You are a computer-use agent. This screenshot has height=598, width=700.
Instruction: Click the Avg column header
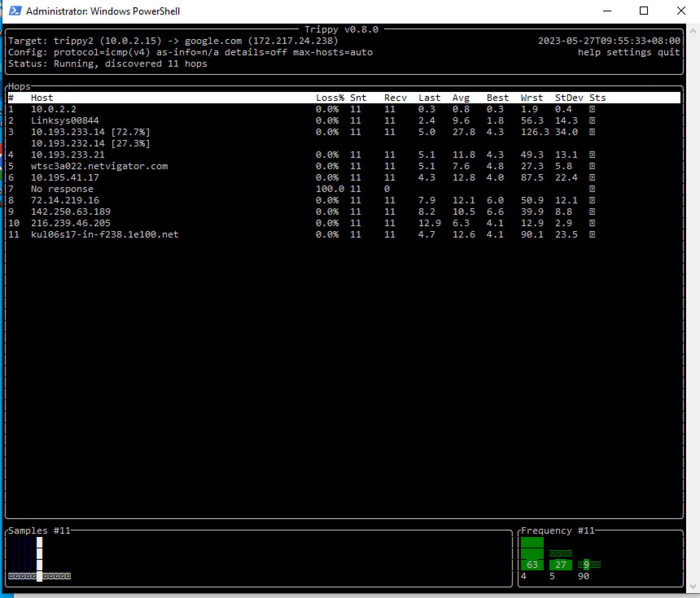click(x=461, y=97)
